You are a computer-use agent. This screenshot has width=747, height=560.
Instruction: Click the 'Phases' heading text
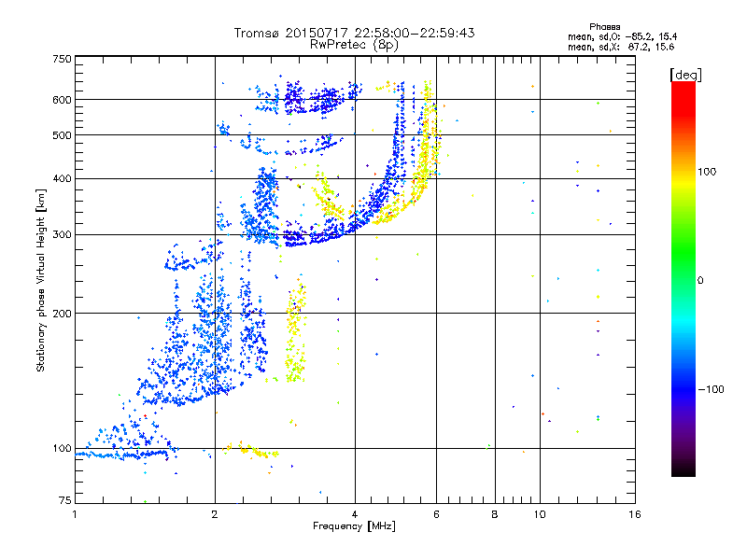pyautogui.click(x=604, y=27)
